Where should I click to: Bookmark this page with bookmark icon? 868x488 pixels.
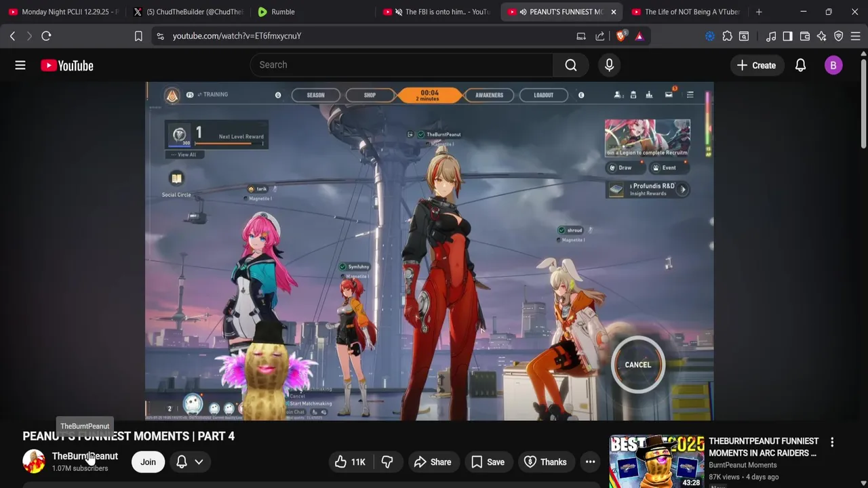point(138,36)
